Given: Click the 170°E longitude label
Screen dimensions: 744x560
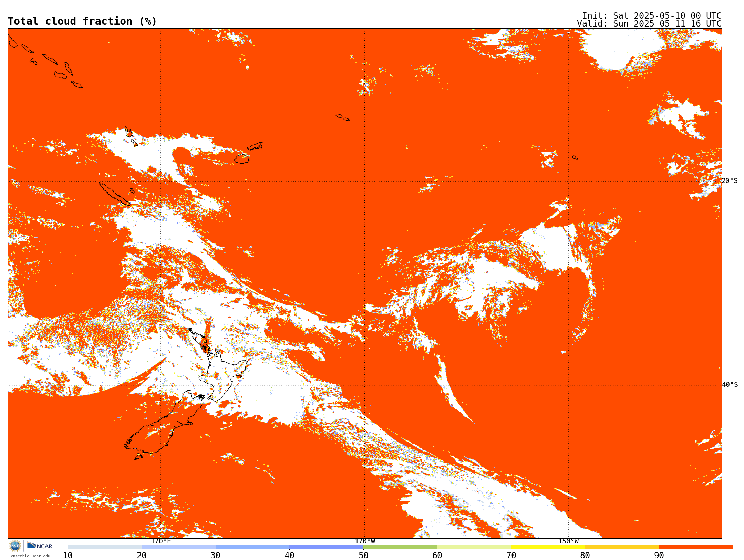Looking at the screenshot, I should coord(161,541).
